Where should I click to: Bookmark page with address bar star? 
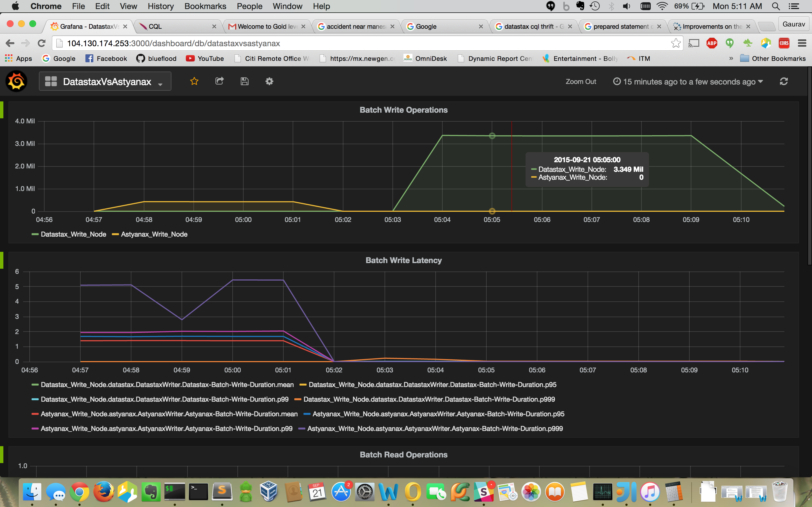pos(676,43)
